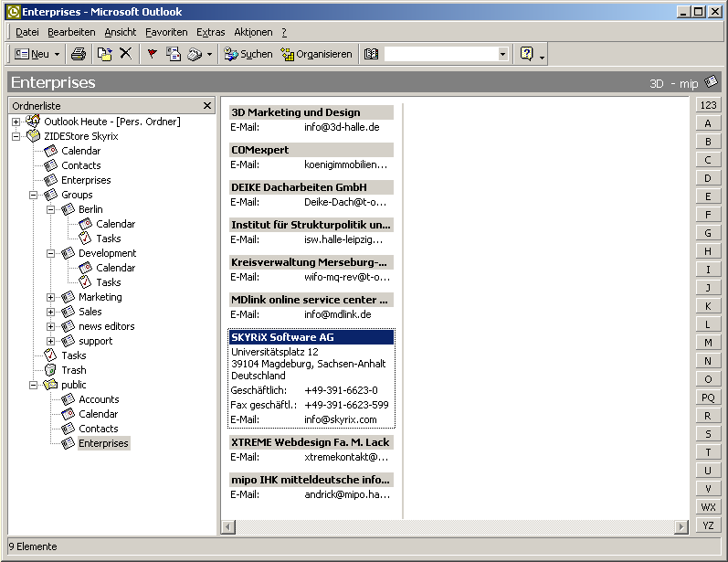Open the Aktionen menu
This screenshot has width=728, height=562.
pos(253,32)
